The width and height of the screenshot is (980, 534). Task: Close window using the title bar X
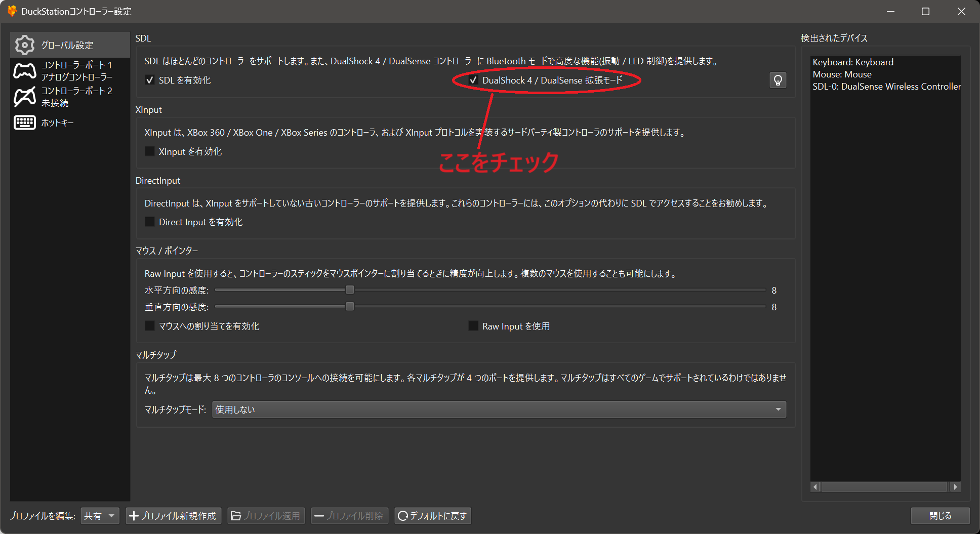tap(961, 11)
